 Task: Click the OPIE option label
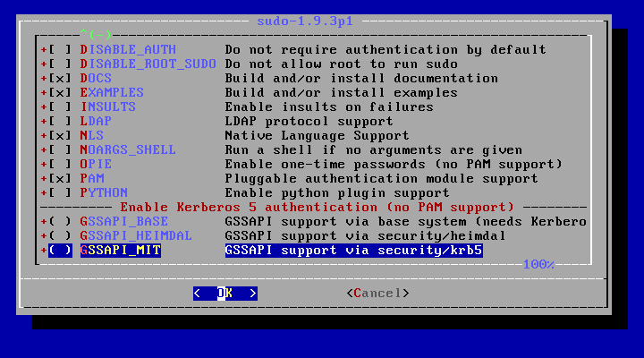click(96, 165)
